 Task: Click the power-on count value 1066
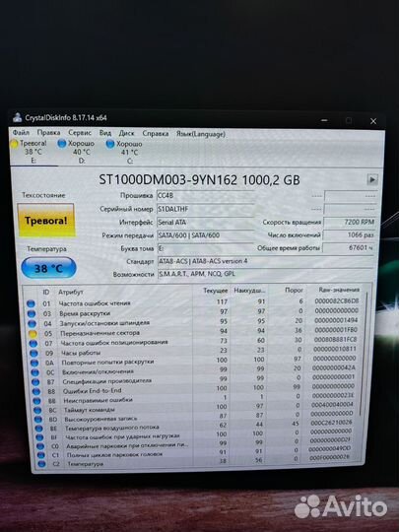(x=349, y=235)
